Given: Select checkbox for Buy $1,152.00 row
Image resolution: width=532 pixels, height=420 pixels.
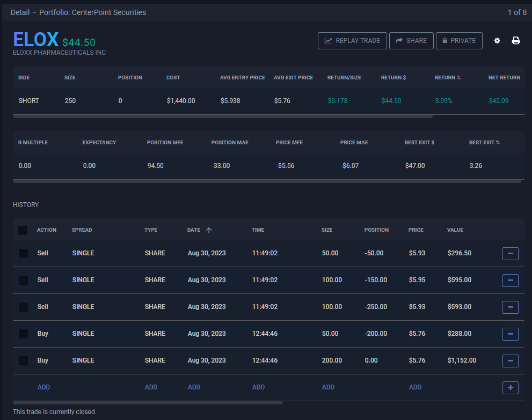Looking at the screenshot, I should [23, 360].
